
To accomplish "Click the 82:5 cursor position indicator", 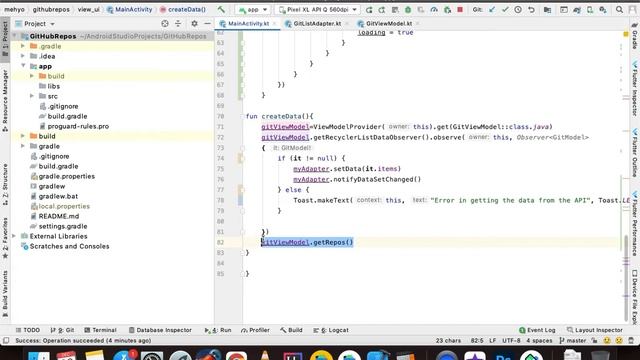I will (x=477, y=340).
